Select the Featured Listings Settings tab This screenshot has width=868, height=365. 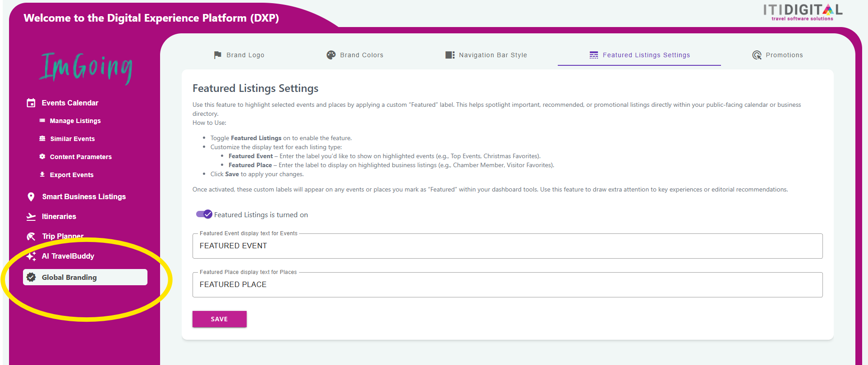click(639, 55)
